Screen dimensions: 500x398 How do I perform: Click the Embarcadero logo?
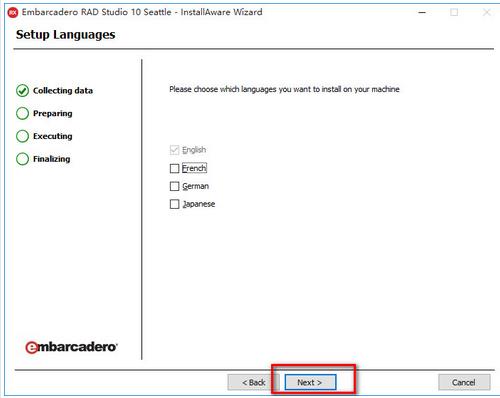pyautogui.click(x=71, y=347)
